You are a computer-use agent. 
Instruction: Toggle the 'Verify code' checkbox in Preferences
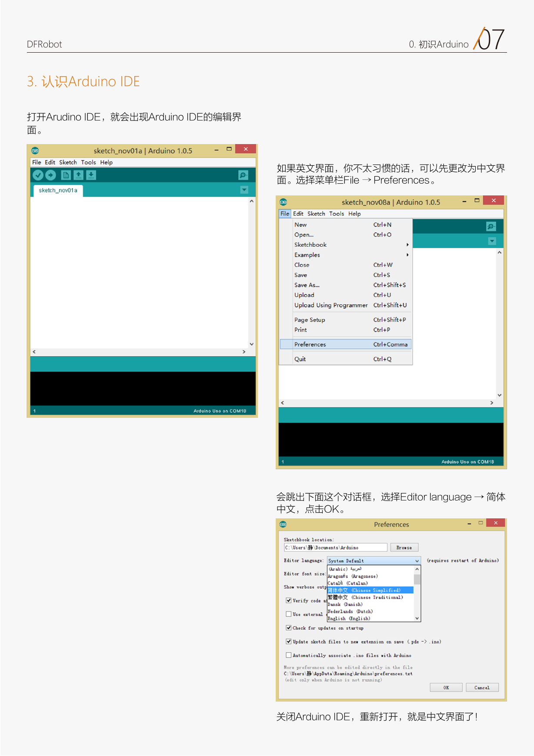coord(289,601)
